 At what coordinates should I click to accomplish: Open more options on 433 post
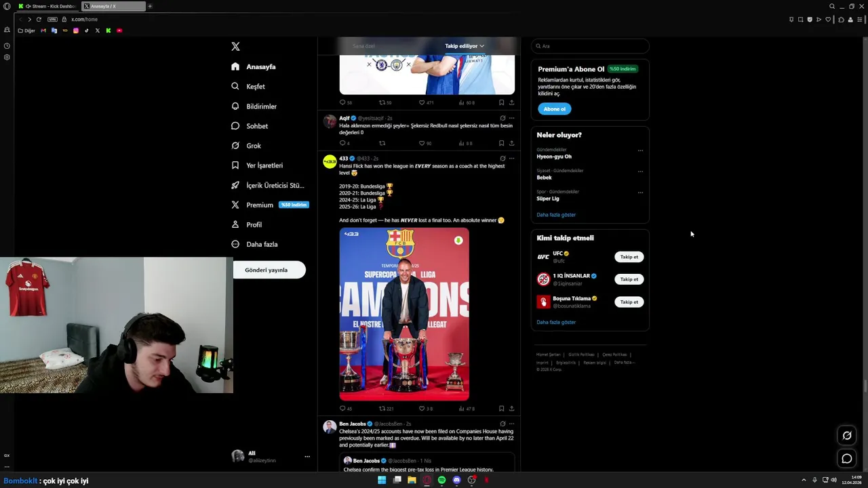coord(511,159)
